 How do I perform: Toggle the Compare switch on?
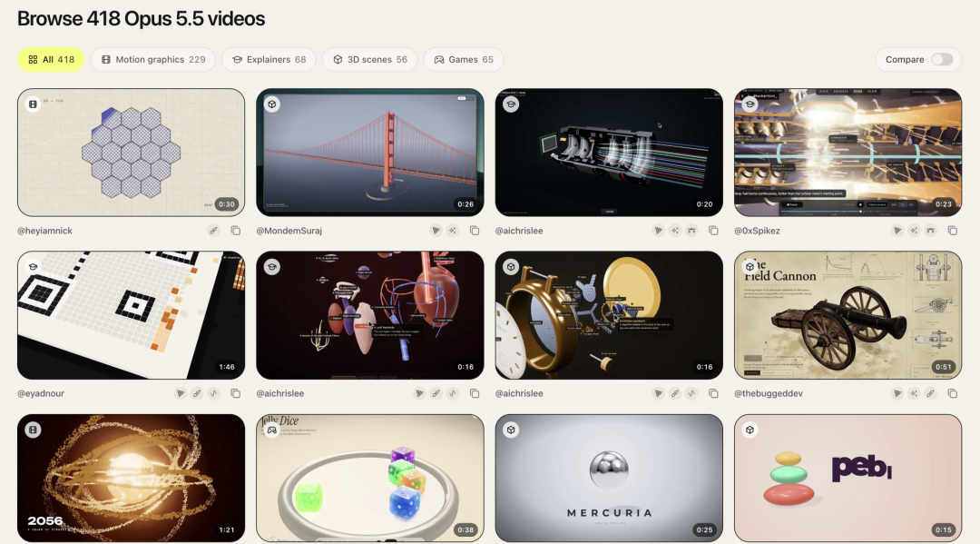pyautogui.click(x=942, y=59)
